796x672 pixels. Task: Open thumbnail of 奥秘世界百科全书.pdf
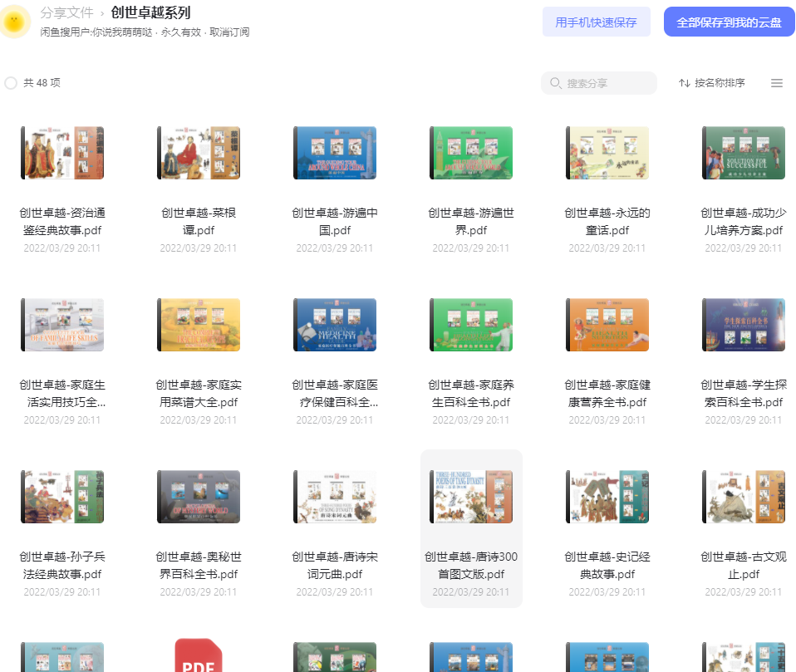[199, 497]
